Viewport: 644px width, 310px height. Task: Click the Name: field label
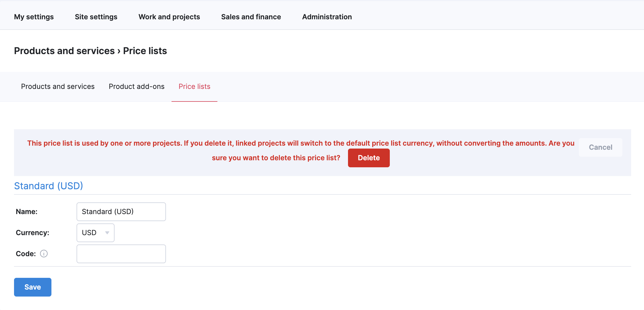click(27, 212)
